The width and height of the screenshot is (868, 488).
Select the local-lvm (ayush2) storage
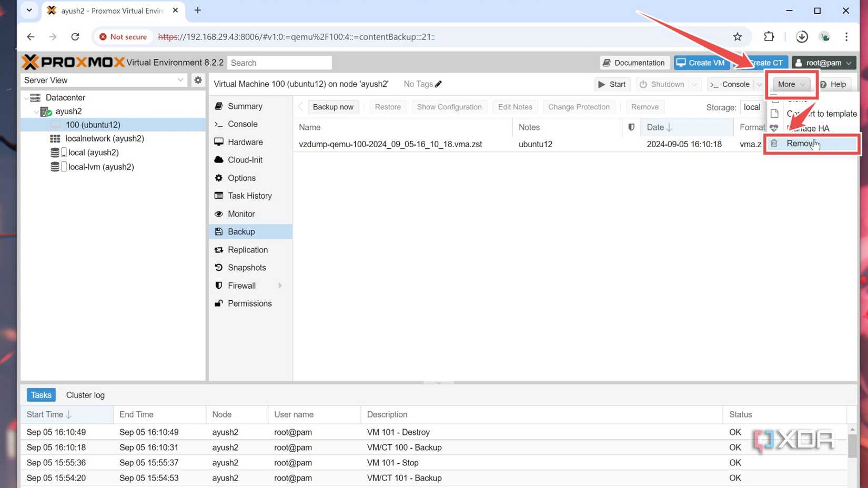tap(100, 167)
